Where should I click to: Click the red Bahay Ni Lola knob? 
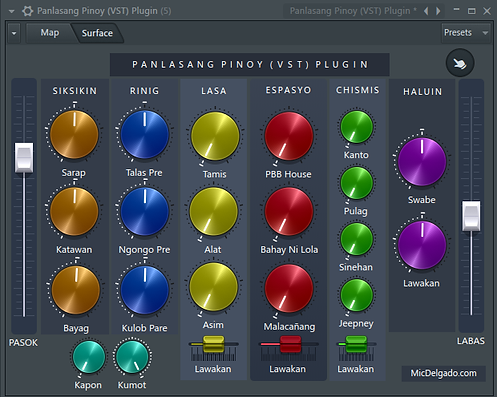coord(289,211)
